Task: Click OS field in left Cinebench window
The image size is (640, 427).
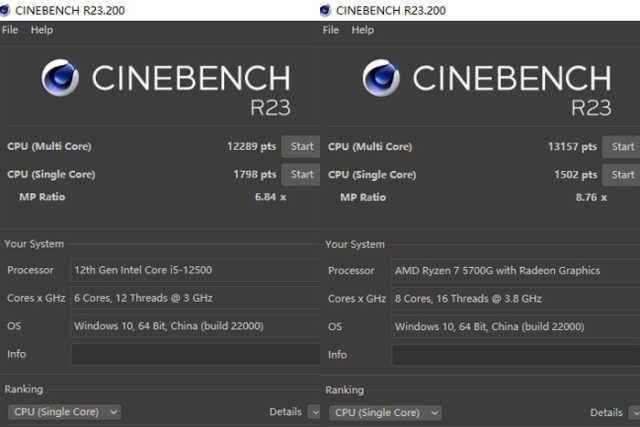Action: pyautogui.click(x=196, y=326)
